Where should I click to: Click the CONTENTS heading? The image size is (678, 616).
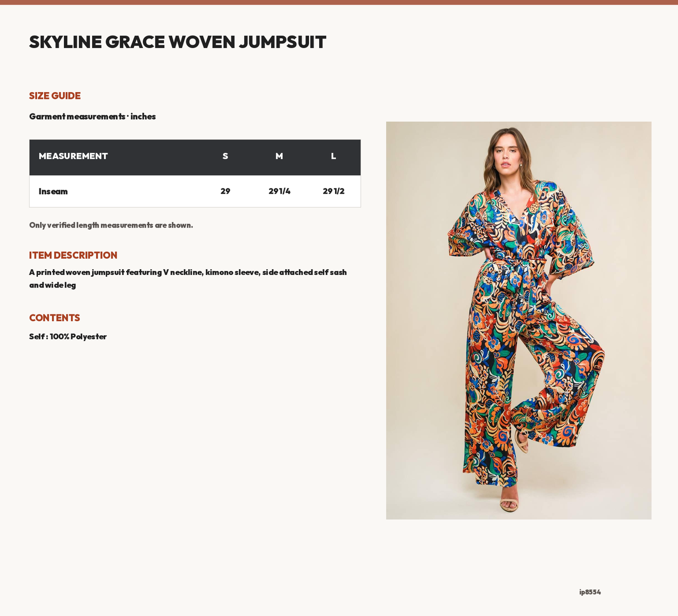tap(55, 318)
